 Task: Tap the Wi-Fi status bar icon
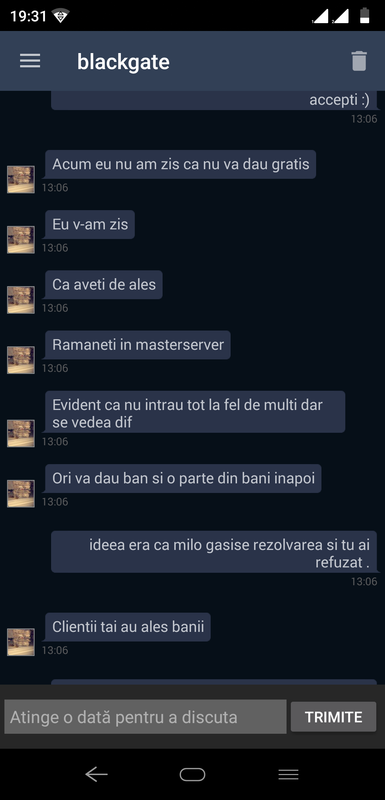tap(61, 16)
